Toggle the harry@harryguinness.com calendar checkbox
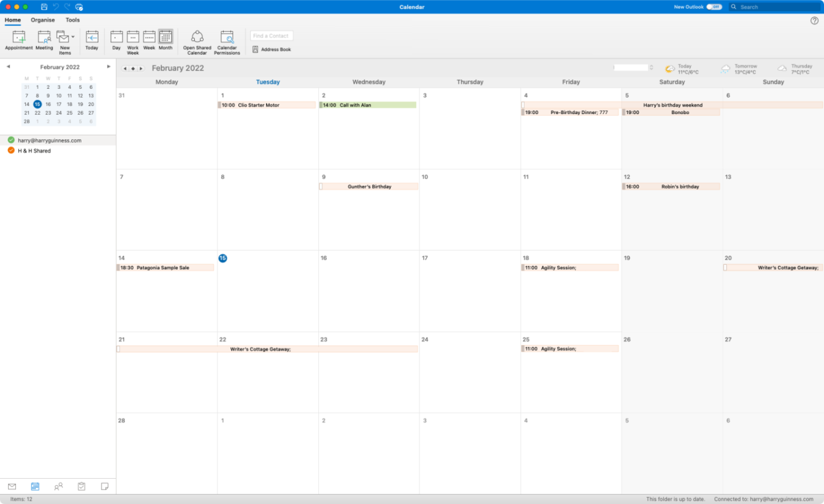Image resolution: width=824 pixels, height=504 pixels. point(11,140)
